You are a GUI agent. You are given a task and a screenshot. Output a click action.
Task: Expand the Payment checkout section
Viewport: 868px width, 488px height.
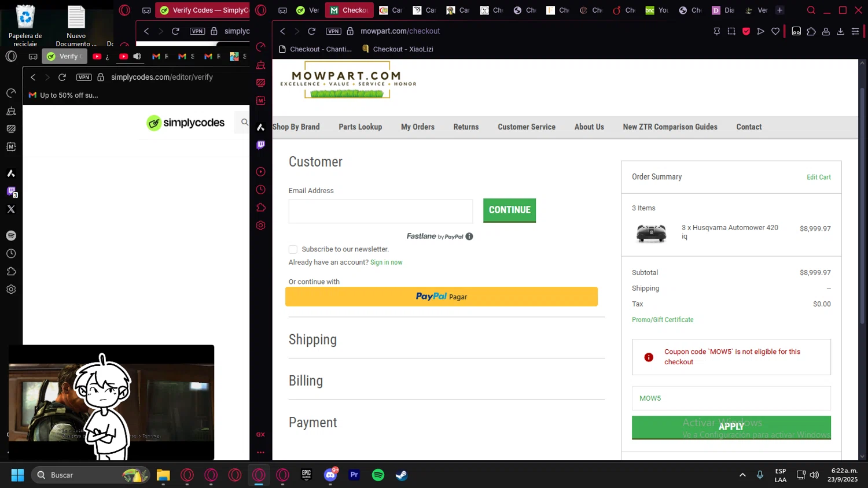click(x=312, y=423)
